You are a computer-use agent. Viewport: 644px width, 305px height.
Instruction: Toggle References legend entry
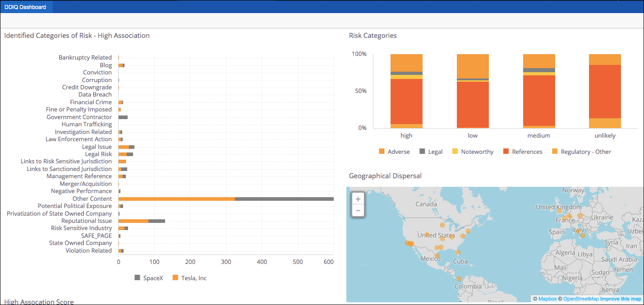[x=522, y=152]
